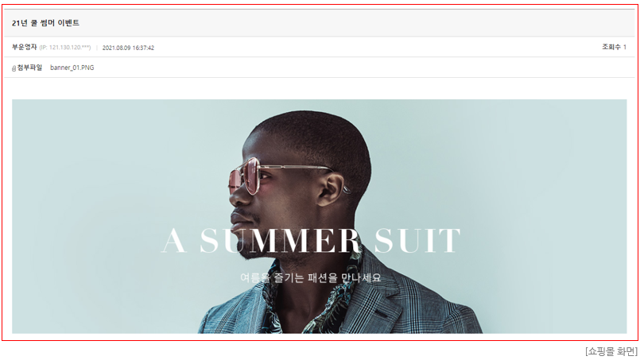Click the masked IP address text

(65, 48)
